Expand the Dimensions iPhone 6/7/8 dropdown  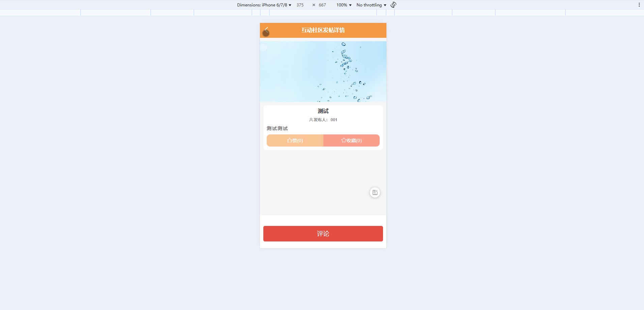[264, 5]
